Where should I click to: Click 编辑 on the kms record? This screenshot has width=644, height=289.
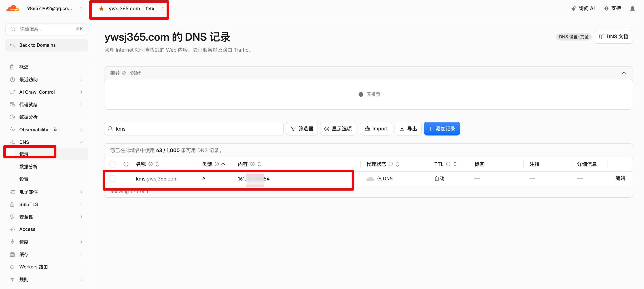(620, 178)
